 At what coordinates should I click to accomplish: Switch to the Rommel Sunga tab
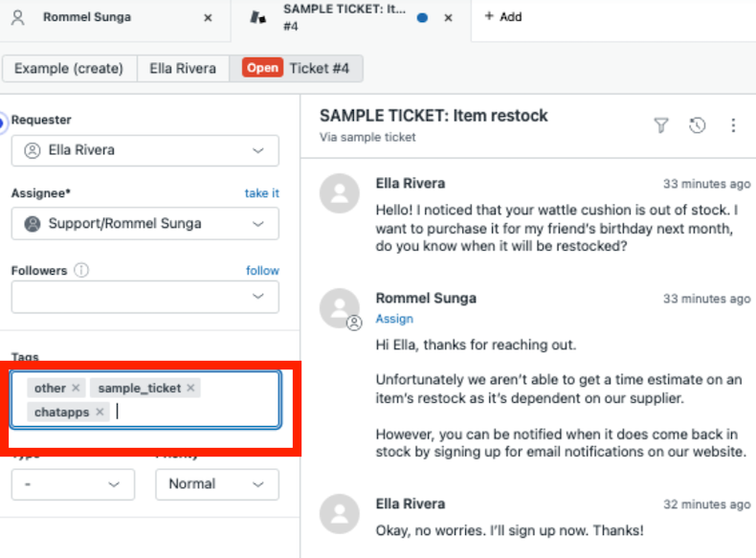coord(87,17)
